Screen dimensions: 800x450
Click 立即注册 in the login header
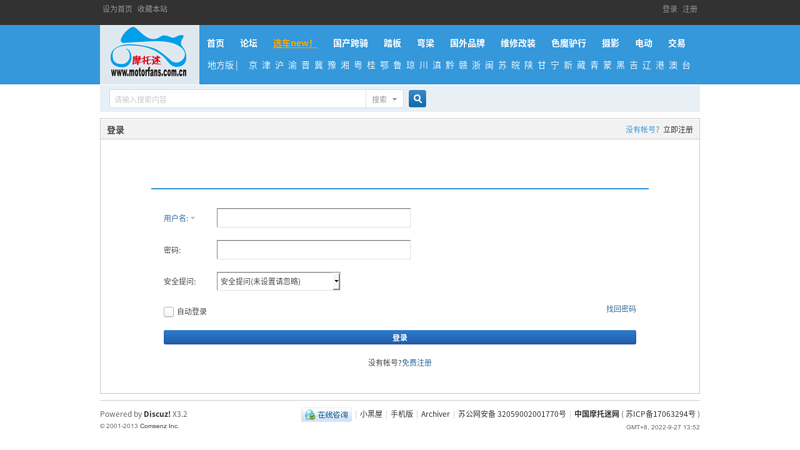click(x=678, y=130)
